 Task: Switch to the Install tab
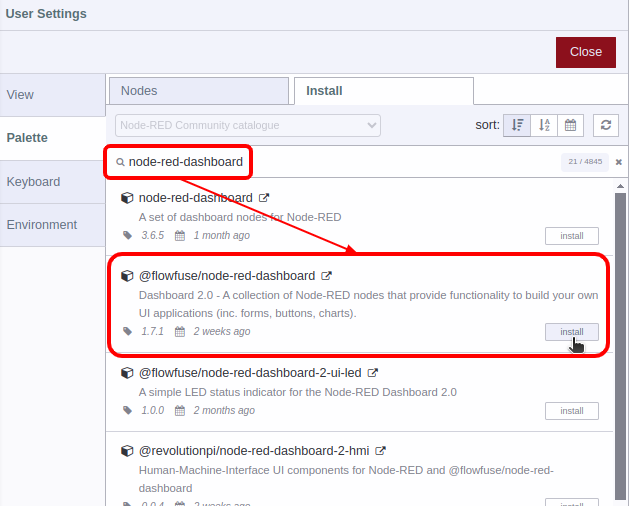(x=384, y=91)
